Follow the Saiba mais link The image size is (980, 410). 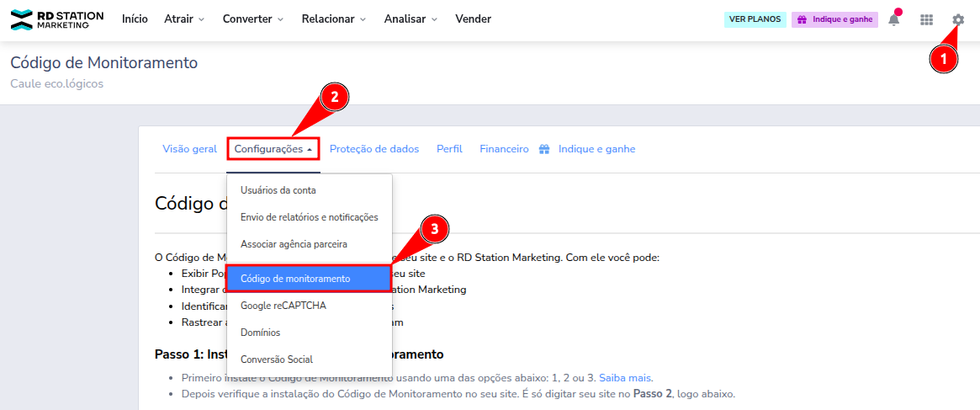point(625,377)
